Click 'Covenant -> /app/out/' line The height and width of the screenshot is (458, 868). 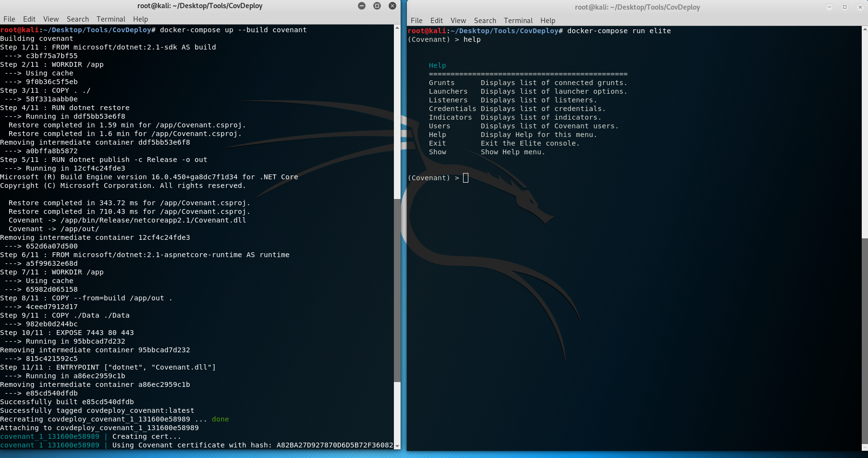pos(54,229)
